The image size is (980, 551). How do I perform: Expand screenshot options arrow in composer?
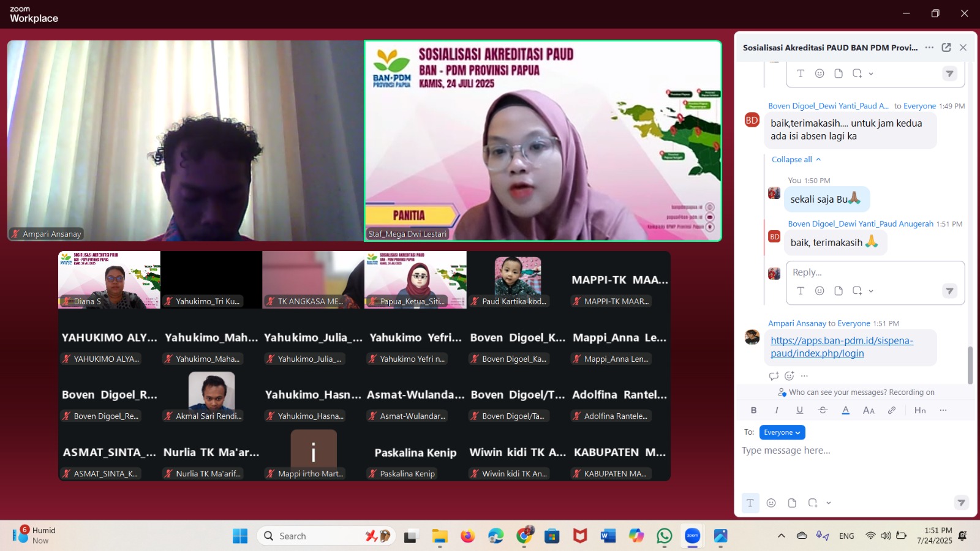[x=829, y=503]
